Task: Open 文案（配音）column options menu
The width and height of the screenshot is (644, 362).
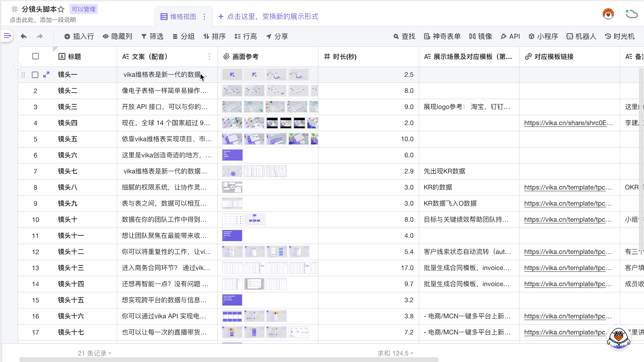Action: (x=209, y=56)
